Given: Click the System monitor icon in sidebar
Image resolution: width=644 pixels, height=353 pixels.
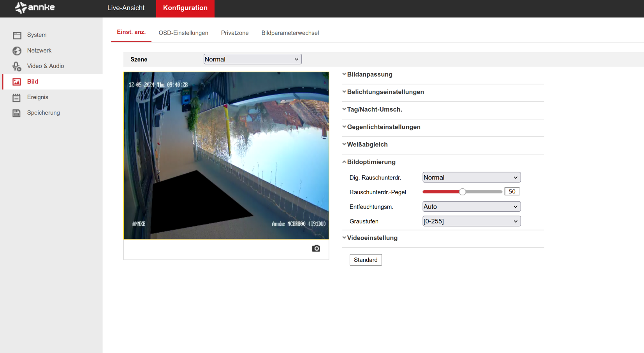Looking at the screenshot, I should (x=17, y=35).
